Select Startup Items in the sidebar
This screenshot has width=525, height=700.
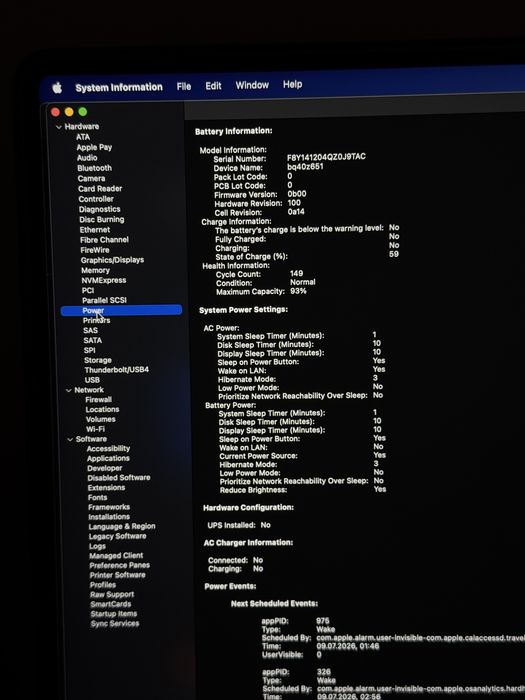pos(114,614)
